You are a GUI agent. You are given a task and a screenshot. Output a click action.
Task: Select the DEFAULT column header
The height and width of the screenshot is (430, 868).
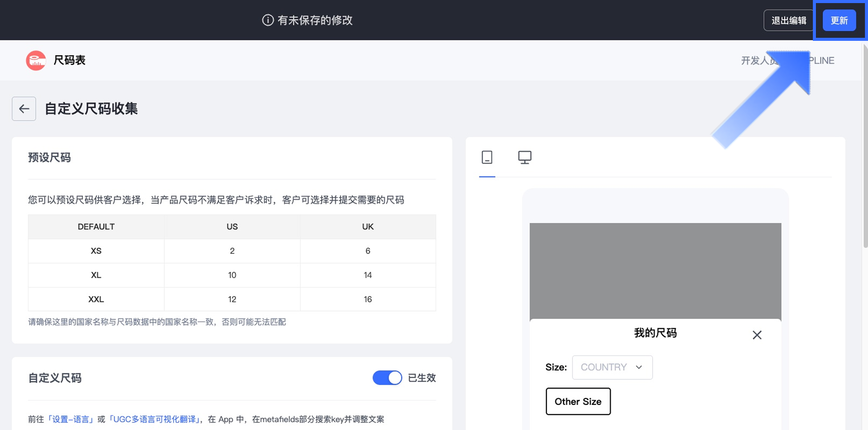click(96, 227)
